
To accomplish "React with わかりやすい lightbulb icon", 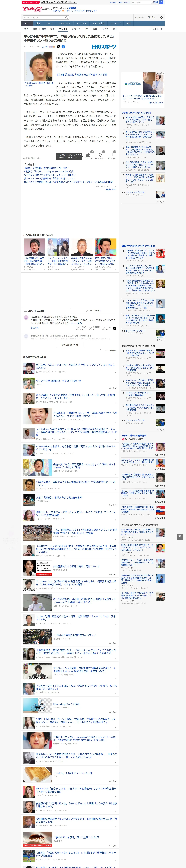I will tap(100, 155).
